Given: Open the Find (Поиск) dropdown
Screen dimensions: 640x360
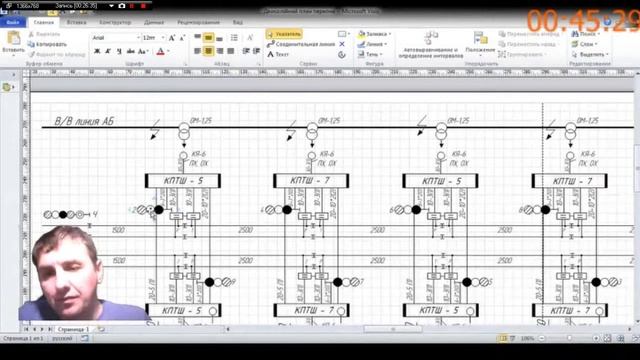Looking at the screenshot, I should 586,34.
